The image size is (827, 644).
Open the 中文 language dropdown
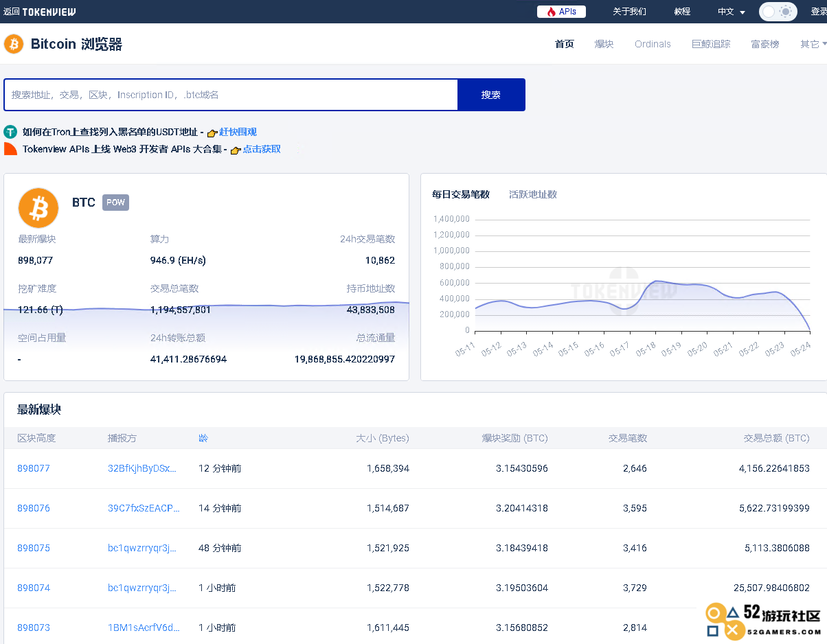(x=732, y=12)
